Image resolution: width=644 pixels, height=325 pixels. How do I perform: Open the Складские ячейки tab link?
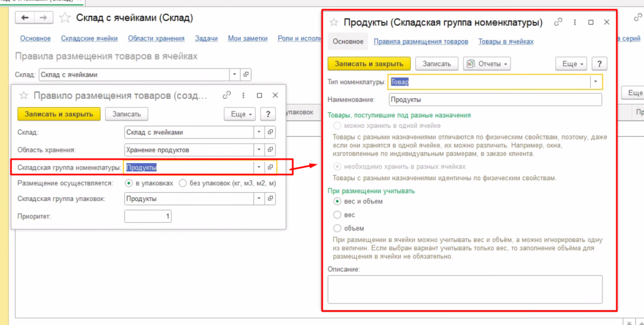89,38
